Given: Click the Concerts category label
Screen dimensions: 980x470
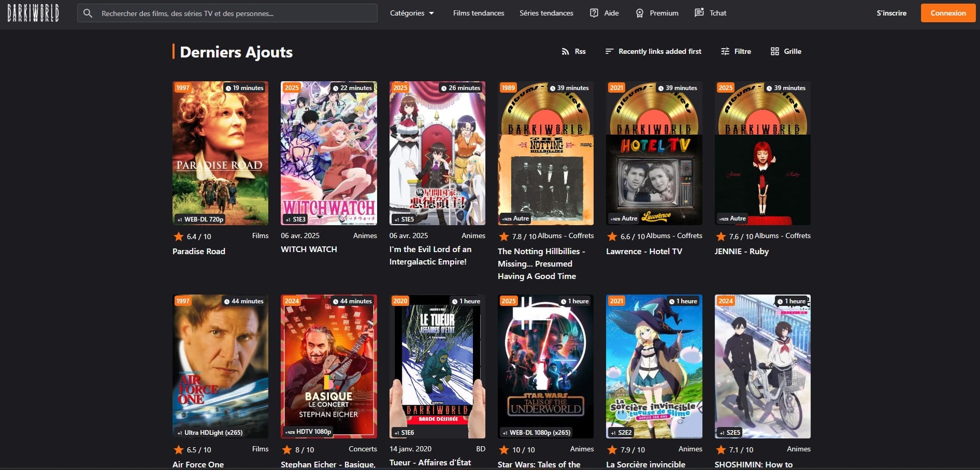Looking at the screenshot, I should [x=363, y=449].
